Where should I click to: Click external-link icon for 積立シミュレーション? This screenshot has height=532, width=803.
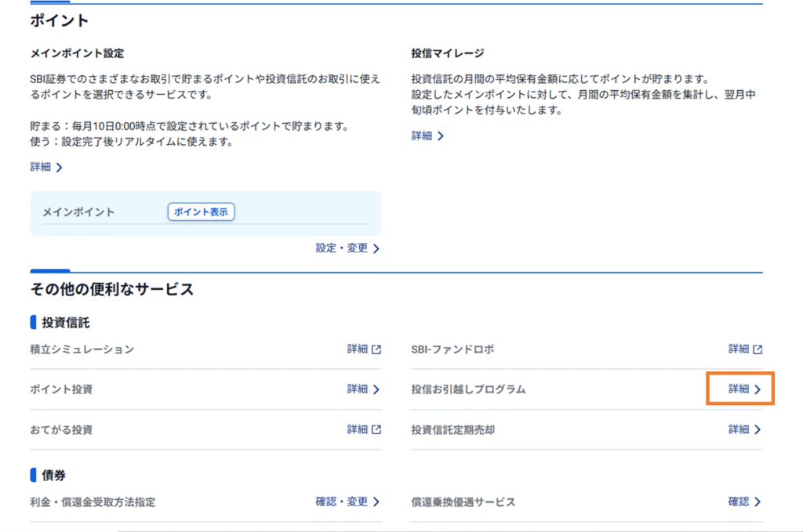376,349
